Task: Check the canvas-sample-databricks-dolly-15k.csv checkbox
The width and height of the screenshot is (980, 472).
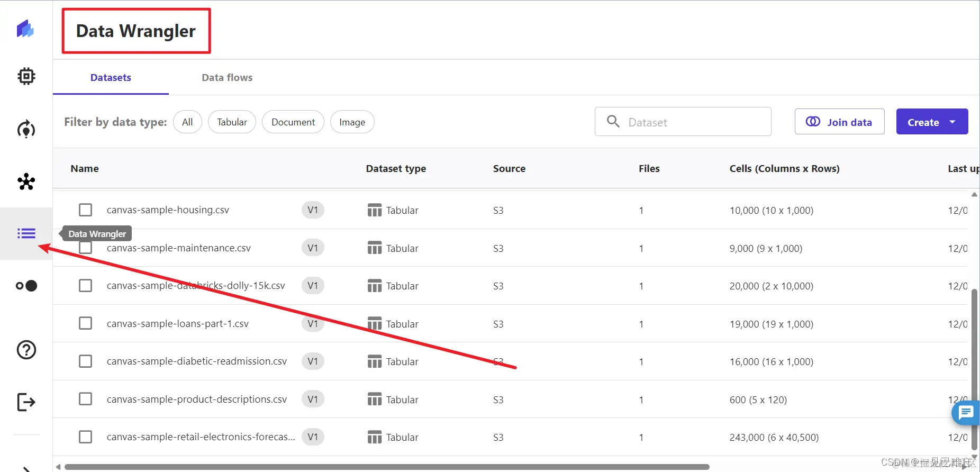Action: coord(85,285)
